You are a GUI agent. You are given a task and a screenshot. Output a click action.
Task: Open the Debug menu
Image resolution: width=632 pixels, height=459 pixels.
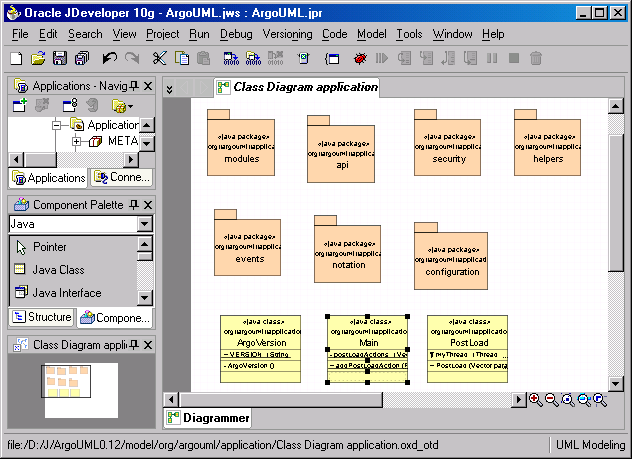236,34
